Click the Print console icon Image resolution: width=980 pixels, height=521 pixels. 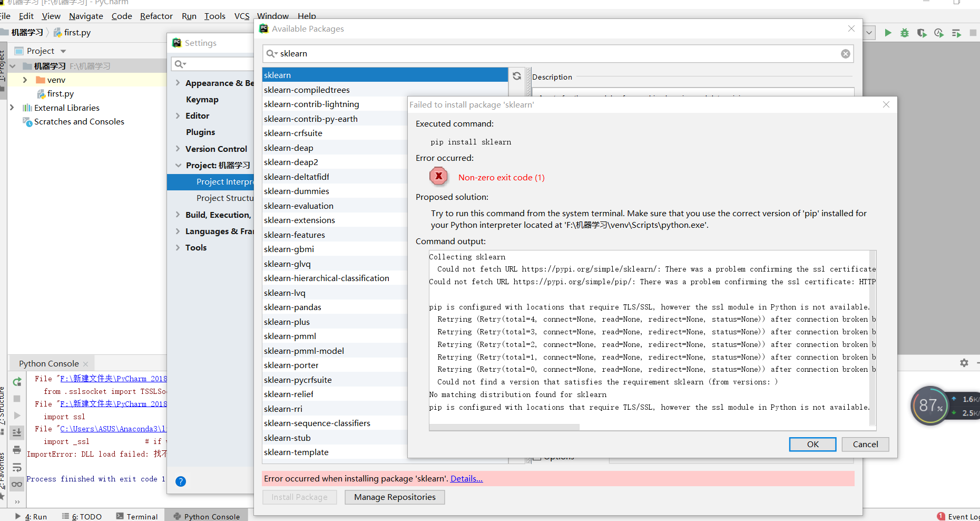click(x=17, y=450)
